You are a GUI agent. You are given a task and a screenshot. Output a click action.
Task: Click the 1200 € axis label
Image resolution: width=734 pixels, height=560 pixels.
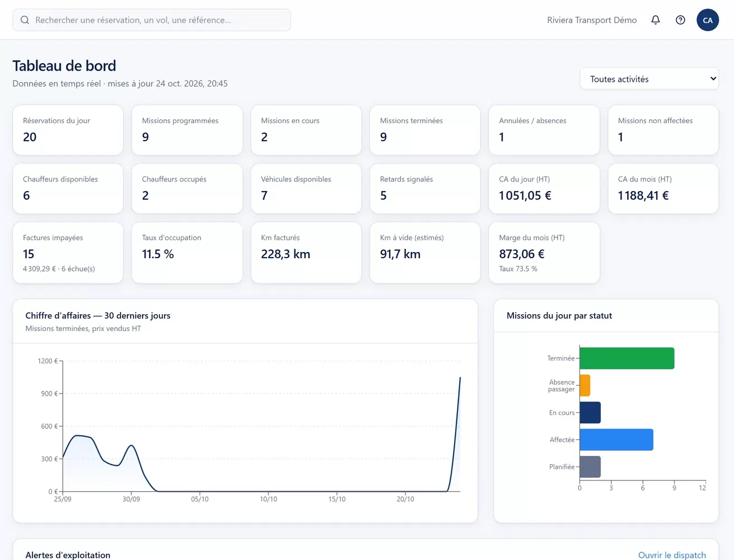[48, 361]
